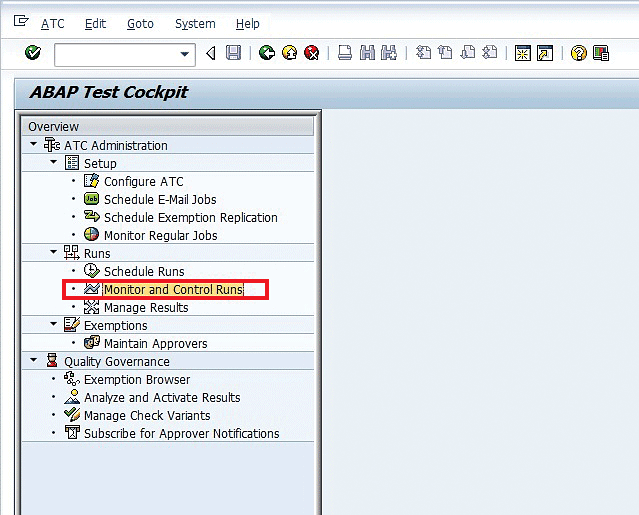Open the Goto menu
The image size is (639, 515).
click(x=140, y=23)
